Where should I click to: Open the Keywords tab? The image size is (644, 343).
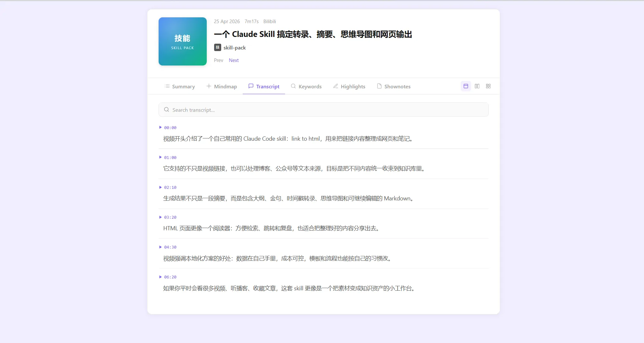306,86
